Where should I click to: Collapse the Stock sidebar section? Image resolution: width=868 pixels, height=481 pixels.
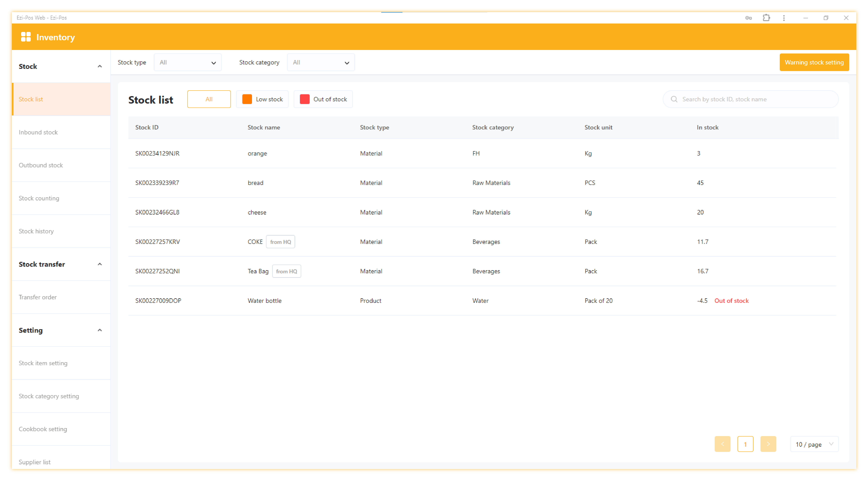tap(100, 66)
